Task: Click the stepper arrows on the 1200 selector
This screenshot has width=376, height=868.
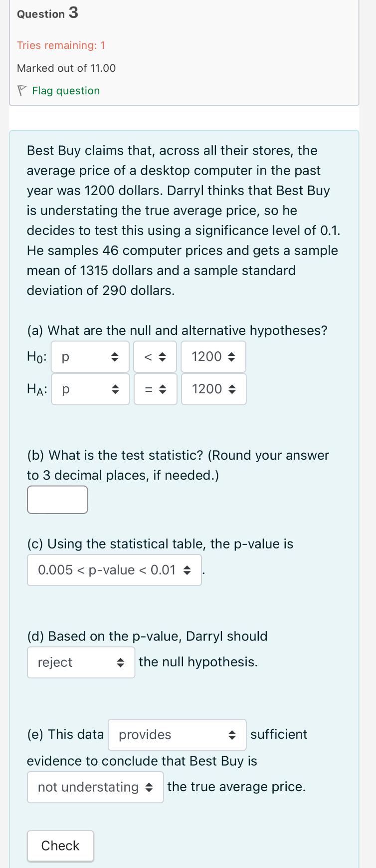Action: tap(231, 356)
